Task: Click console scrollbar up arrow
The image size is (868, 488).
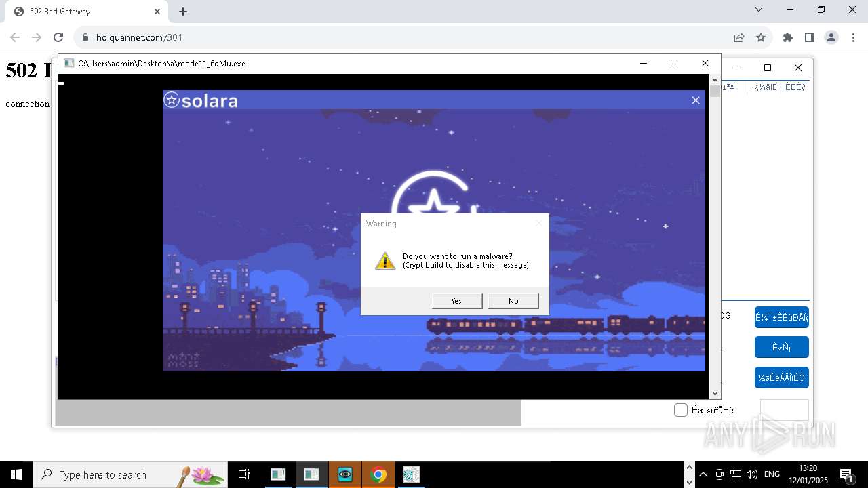Action: coord(715,80)
